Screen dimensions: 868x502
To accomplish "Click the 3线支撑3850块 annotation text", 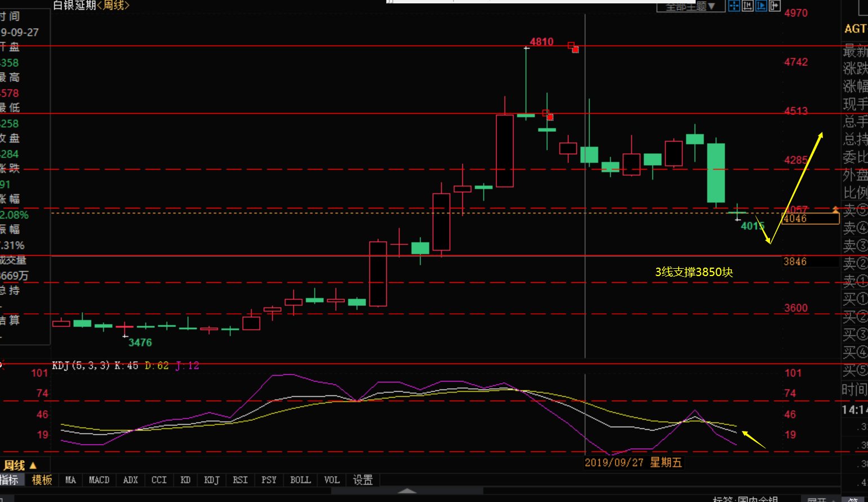I will coord(694,272).
